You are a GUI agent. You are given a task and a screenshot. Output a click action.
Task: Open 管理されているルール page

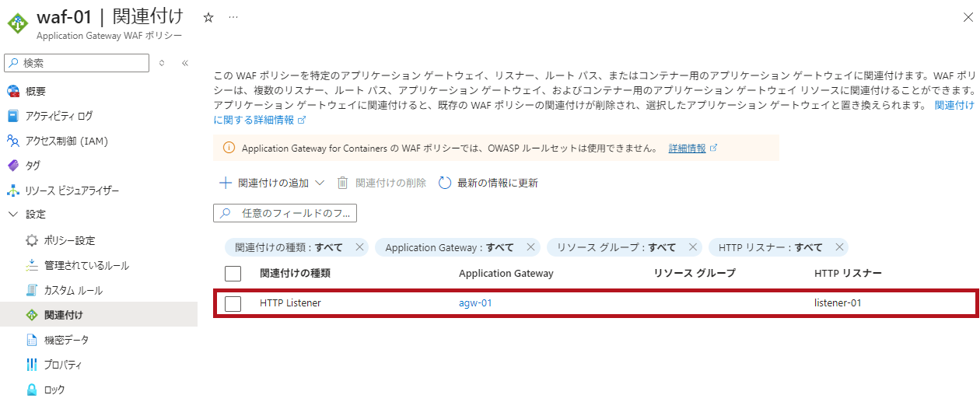click(x=86, y=265)
